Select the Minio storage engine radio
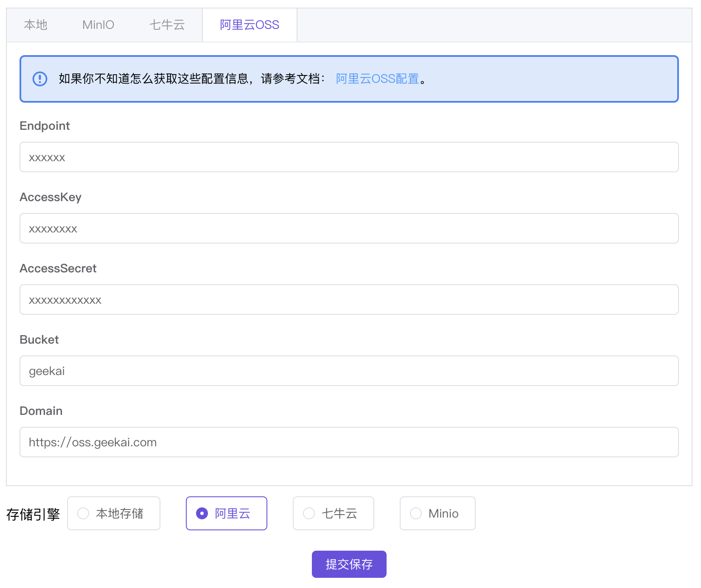Screen dimensions: 701x588 [437, 513]
